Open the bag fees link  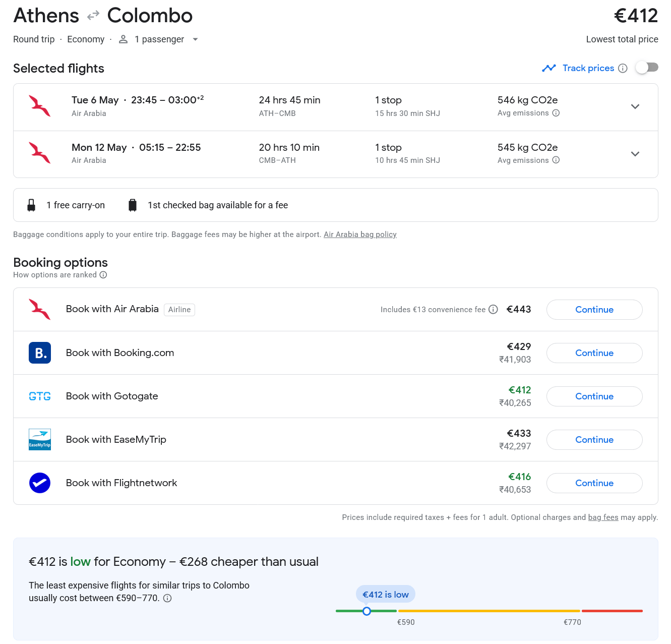[603, 517]
